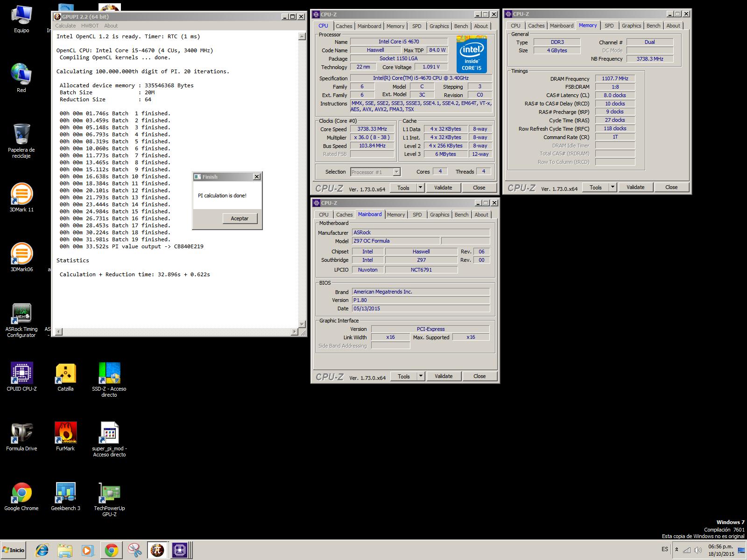
Task: Select Memory tab in CPU-Z Mainboard window
Action: pos(396,215)
